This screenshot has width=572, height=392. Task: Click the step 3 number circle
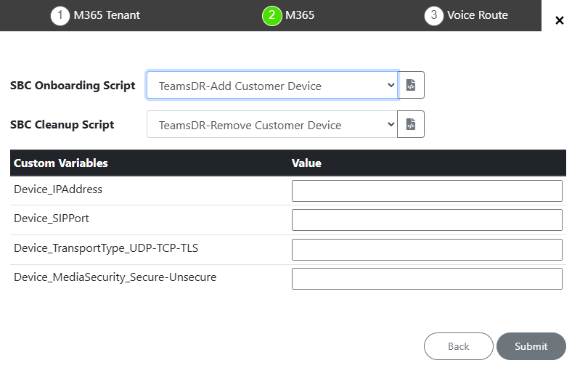(433, 15)
